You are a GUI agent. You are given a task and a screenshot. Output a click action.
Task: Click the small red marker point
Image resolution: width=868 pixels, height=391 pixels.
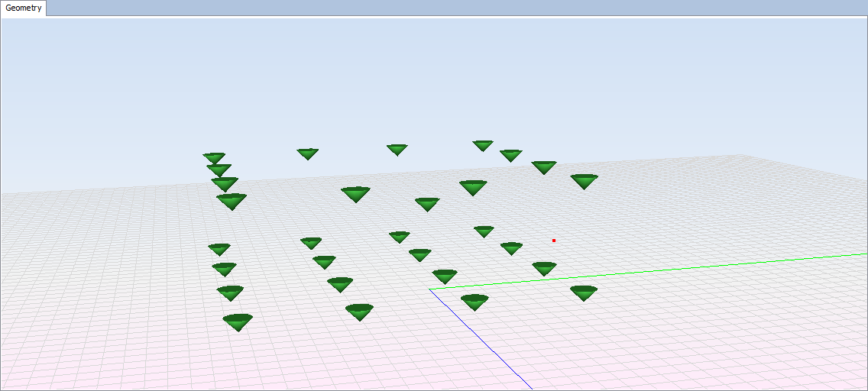pos(554,241)
